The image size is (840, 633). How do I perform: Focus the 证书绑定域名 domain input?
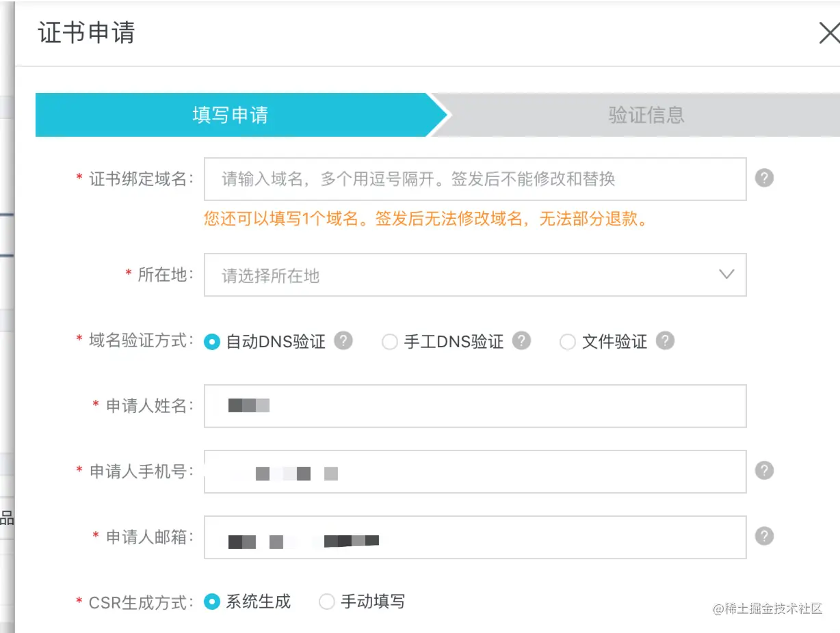475,179
